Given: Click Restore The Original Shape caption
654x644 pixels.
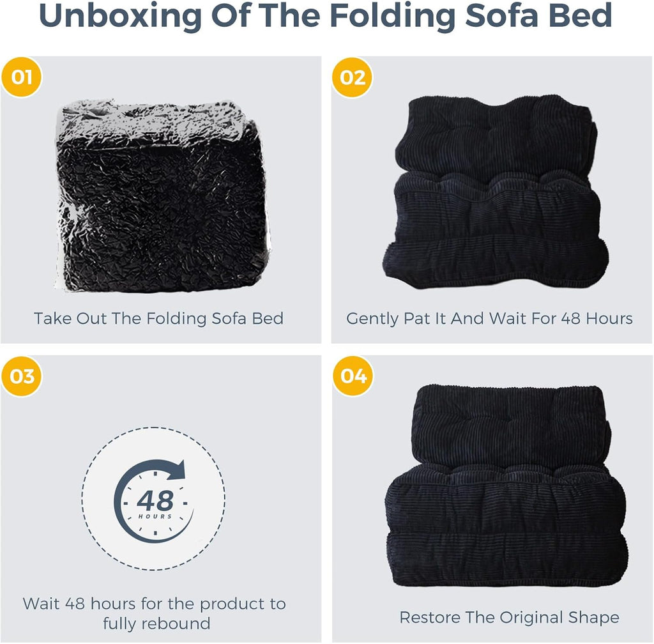Looking at the screenshot, I should click(x=509, y=617).
